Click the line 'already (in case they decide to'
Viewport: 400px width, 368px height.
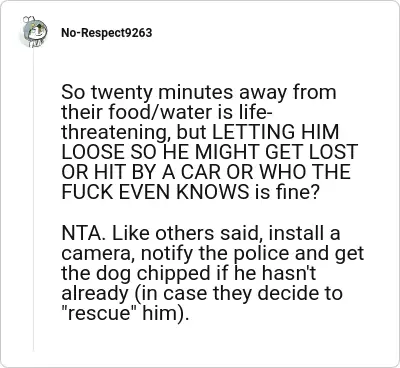tap(202, 293)
